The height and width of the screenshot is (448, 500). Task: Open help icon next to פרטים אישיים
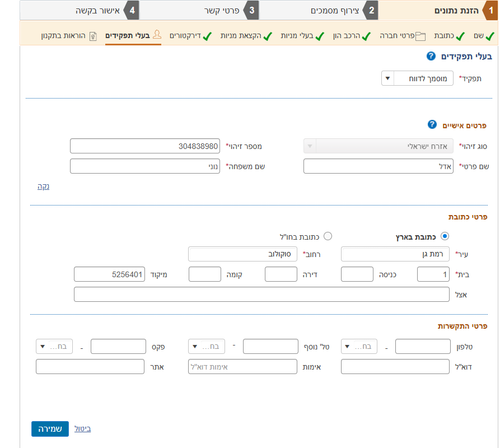click(432, 125)
